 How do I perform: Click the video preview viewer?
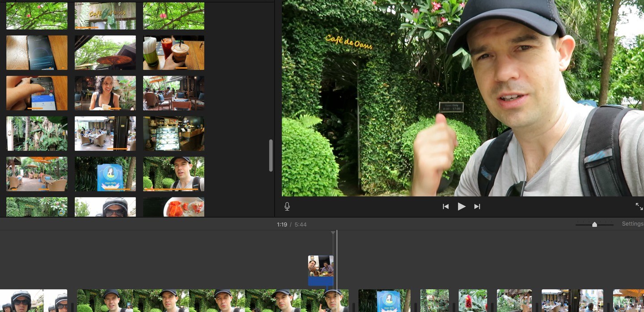[x=463, y=98]
